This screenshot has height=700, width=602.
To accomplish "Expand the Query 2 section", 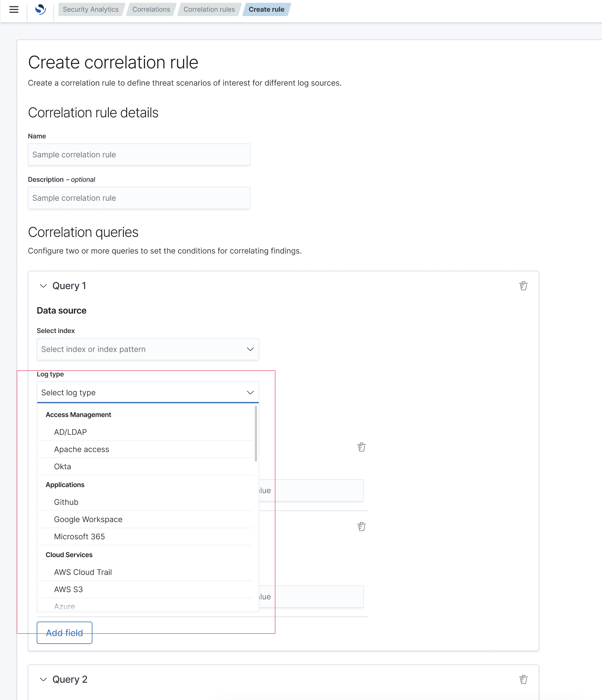I will [43, 679].
